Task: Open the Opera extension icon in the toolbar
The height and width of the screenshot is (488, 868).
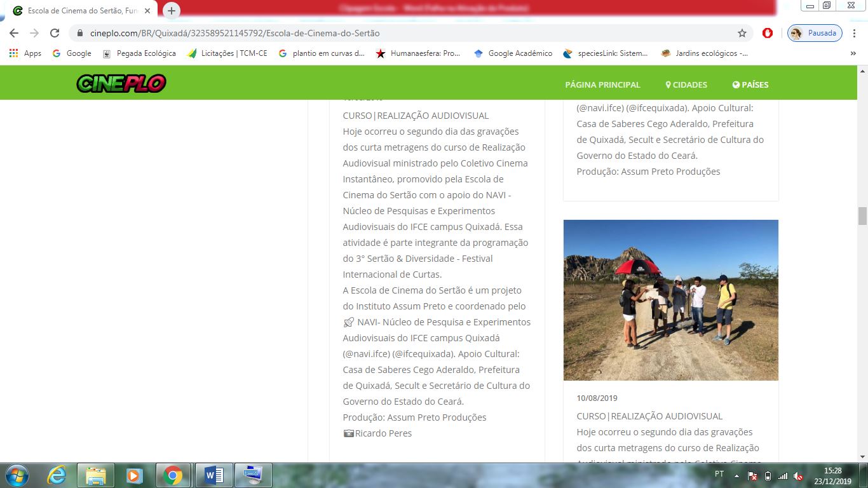Action: [x=768, y=33]
